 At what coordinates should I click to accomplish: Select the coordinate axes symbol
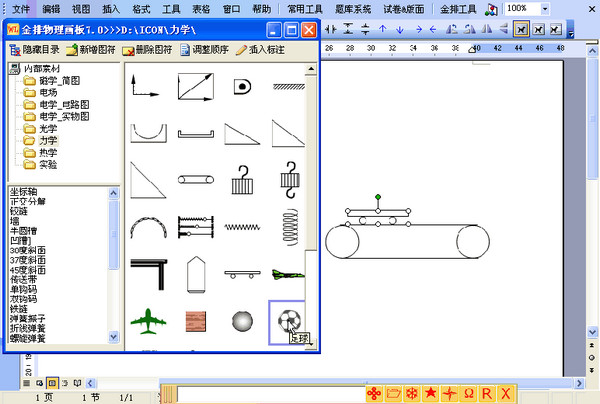pos(144,86)
